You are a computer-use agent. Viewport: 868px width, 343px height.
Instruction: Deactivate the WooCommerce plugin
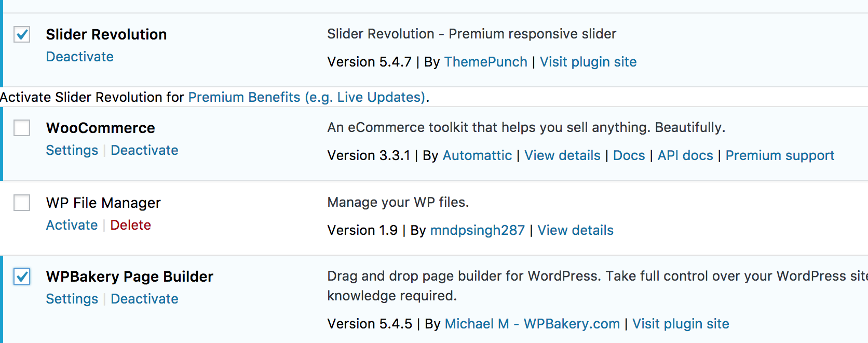click(x=144, y=150)
